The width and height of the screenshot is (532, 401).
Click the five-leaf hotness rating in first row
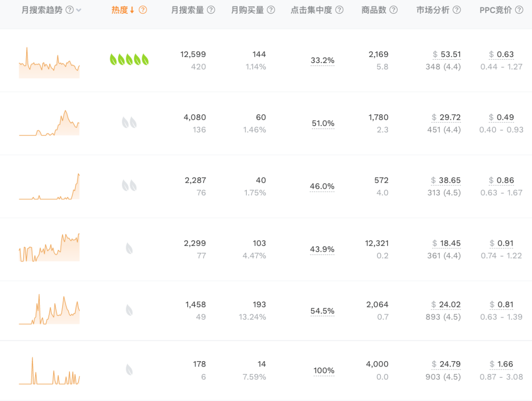click(129, 60)
